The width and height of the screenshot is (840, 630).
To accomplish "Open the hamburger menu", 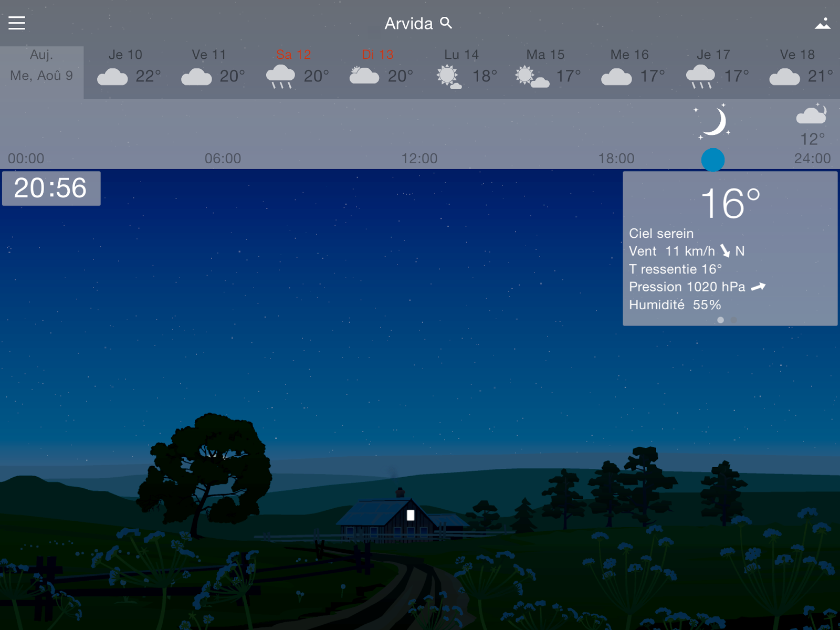I will (x=17, y=23).
